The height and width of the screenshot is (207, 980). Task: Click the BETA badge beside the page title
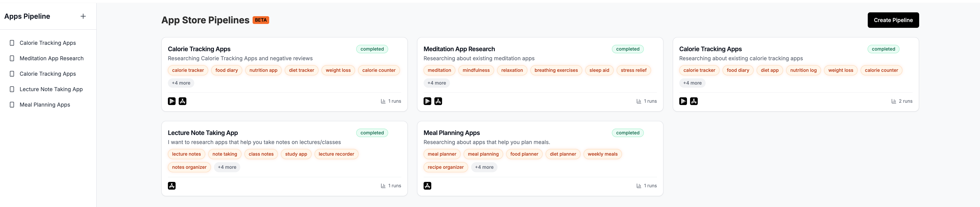point(261,20)
